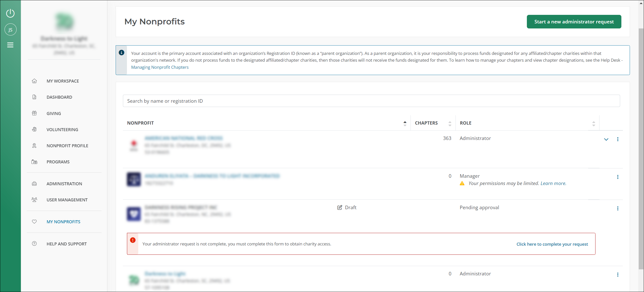Open Managing Nonprofit Chapters link

click(x=160, y=67)
